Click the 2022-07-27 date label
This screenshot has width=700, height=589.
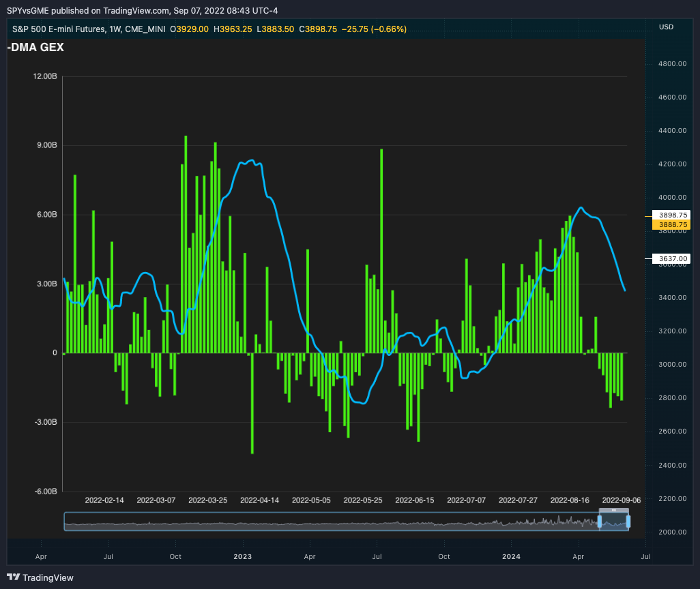pyautogui.click(x=519, y=500)
